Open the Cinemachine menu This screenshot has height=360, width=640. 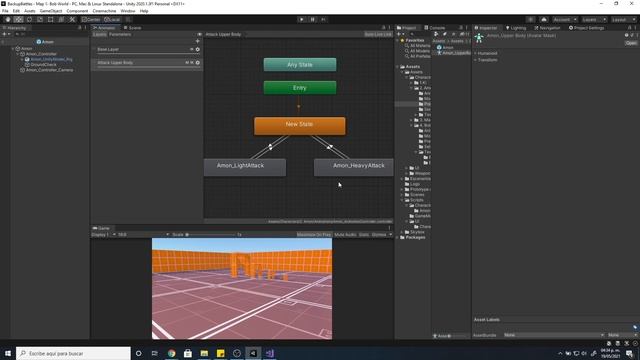(104, 11)
